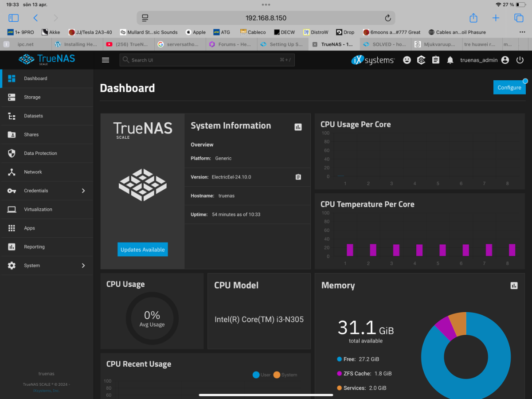Open the TrueCommand status icon
The width and height of the screenshot is (532, 399).
421,60
